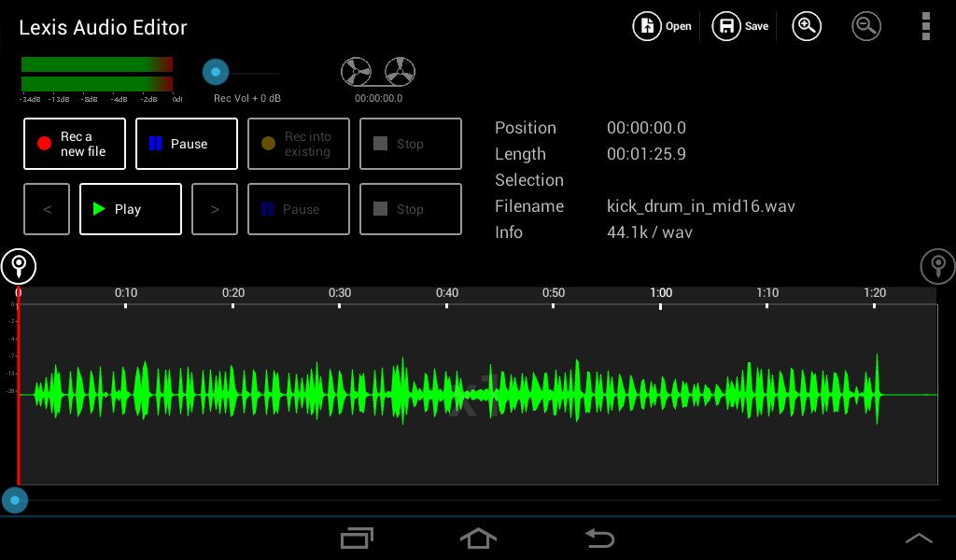Click Rec into existing button
Viewport: 956px width, 560px height.
click(299, 144)
